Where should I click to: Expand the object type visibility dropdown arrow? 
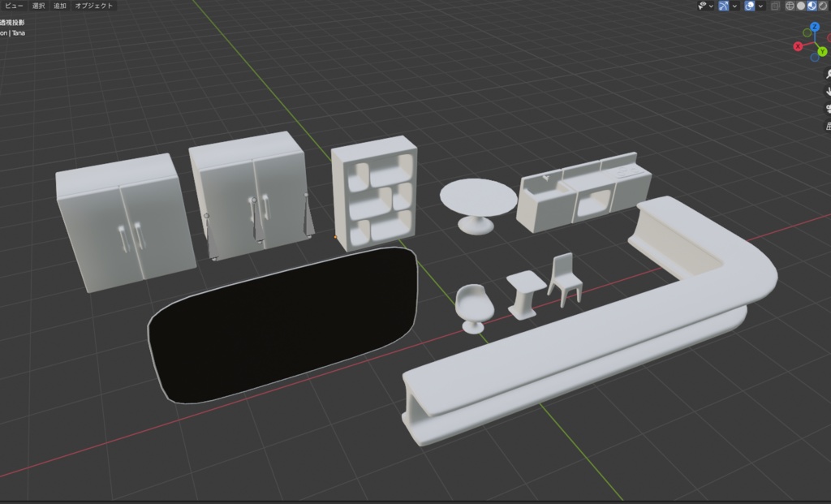click(711, 6)
